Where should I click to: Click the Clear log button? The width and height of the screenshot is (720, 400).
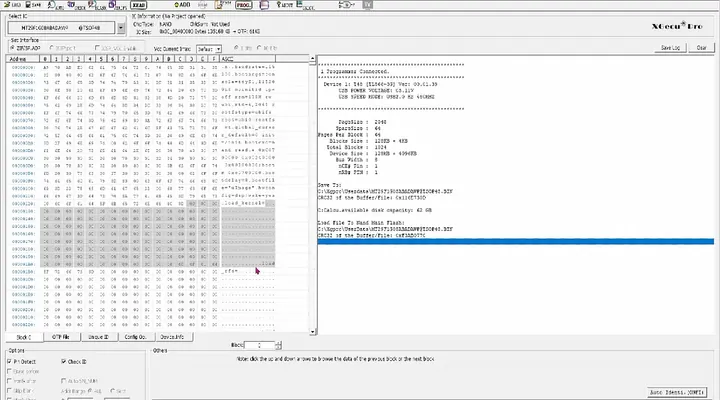point(701,48)
